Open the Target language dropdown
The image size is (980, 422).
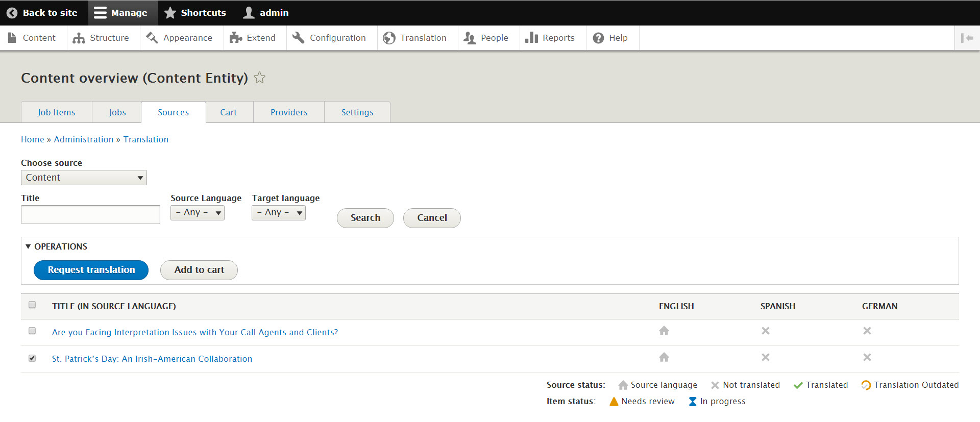pos(279,212)
